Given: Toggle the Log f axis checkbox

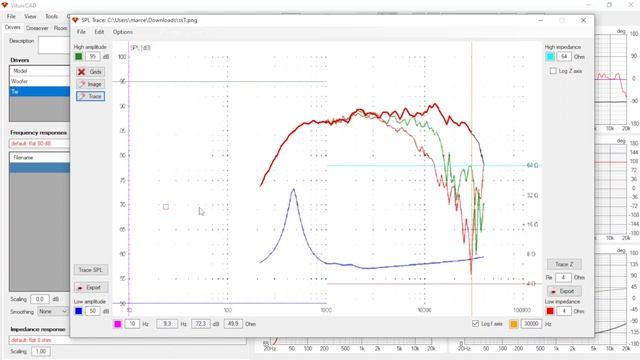Looking at the screenshot, I should click(x=475, y=324).
